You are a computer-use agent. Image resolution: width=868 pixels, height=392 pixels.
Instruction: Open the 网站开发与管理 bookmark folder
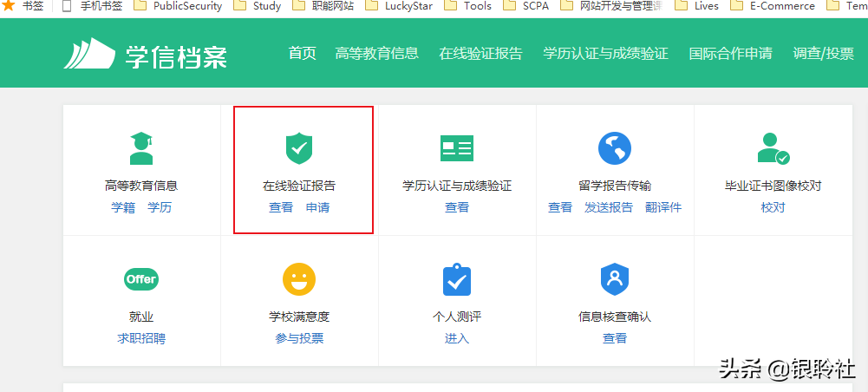click(x=610, y=6)
